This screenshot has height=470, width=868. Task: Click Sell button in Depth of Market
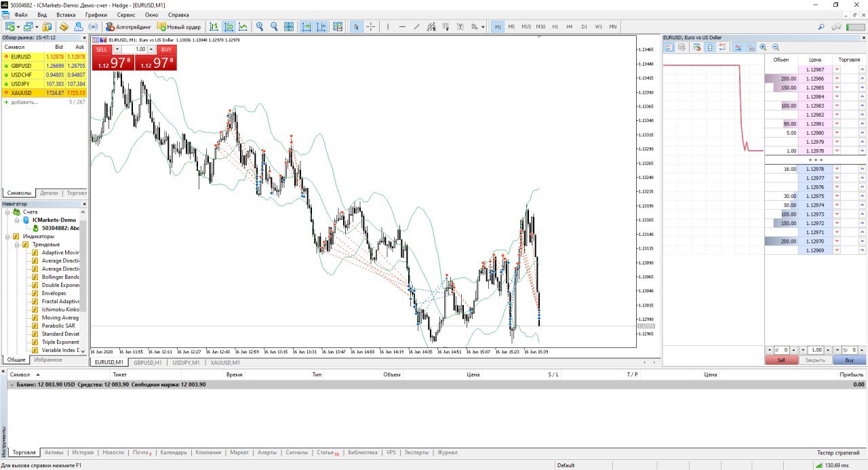[x=781, y=360]
